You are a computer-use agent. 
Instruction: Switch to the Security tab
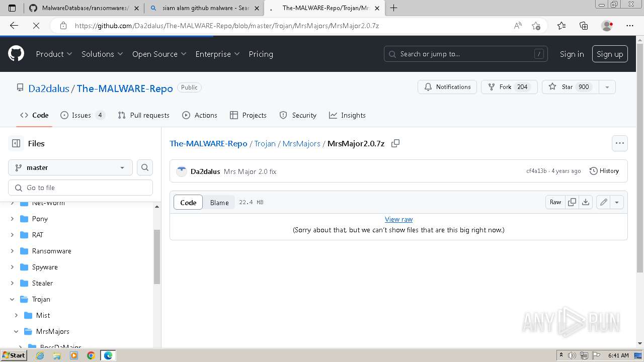[x=298, y=115]
